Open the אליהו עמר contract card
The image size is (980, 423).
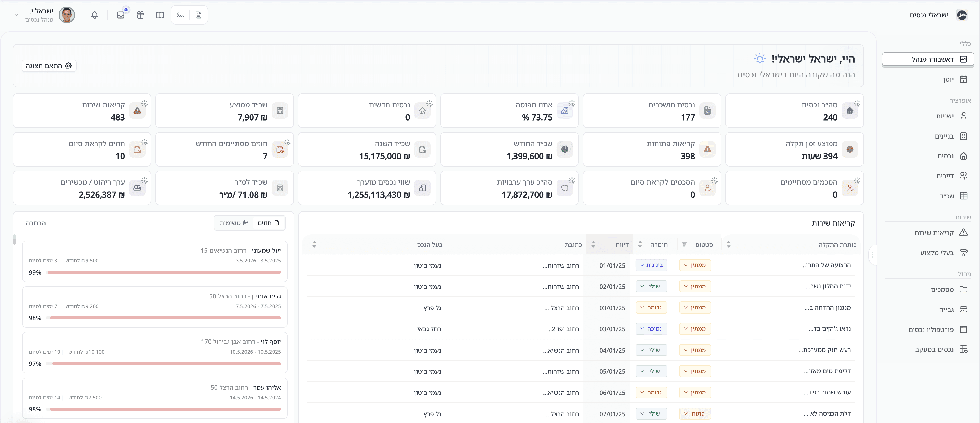(x=155, y=398)
